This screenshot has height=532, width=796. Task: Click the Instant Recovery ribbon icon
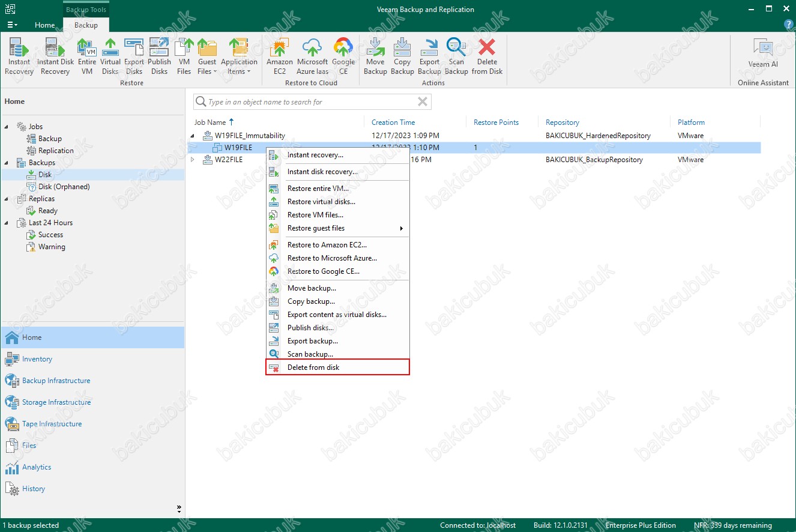pyautogui.click(x=19, y=56)
